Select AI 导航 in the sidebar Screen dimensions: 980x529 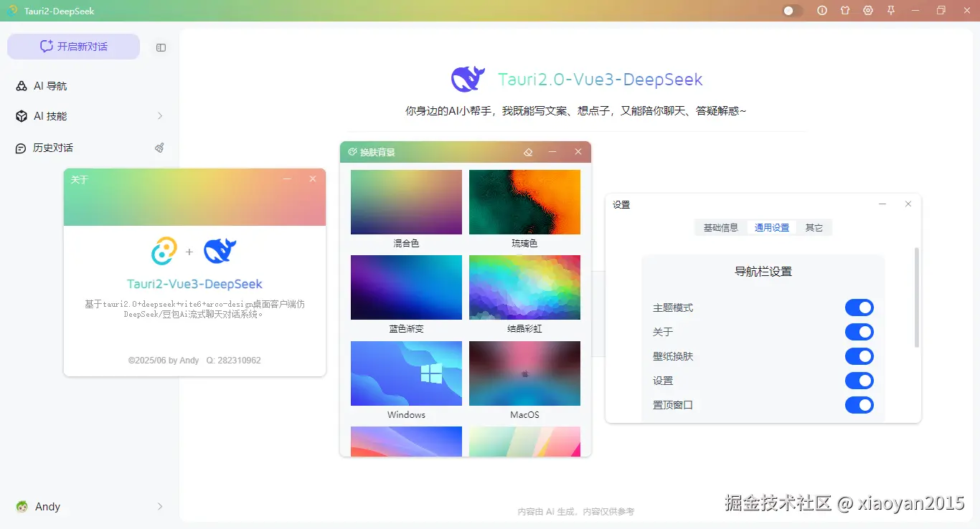47,85
